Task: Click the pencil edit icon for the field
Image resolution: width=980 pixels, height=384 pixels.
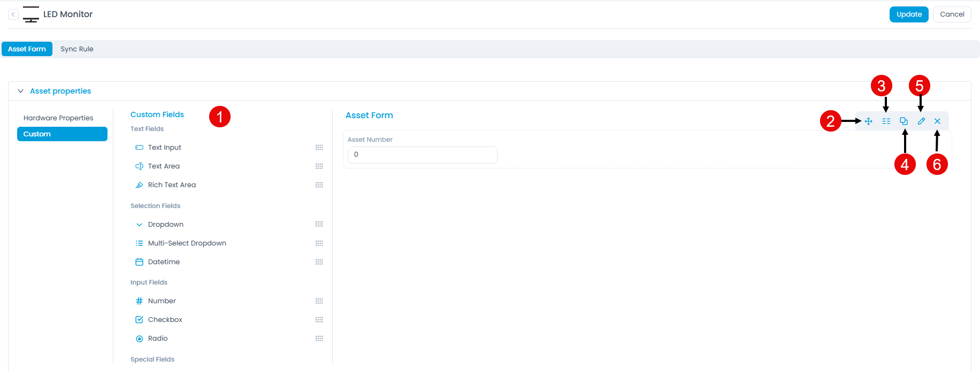Action: point(921,121)
